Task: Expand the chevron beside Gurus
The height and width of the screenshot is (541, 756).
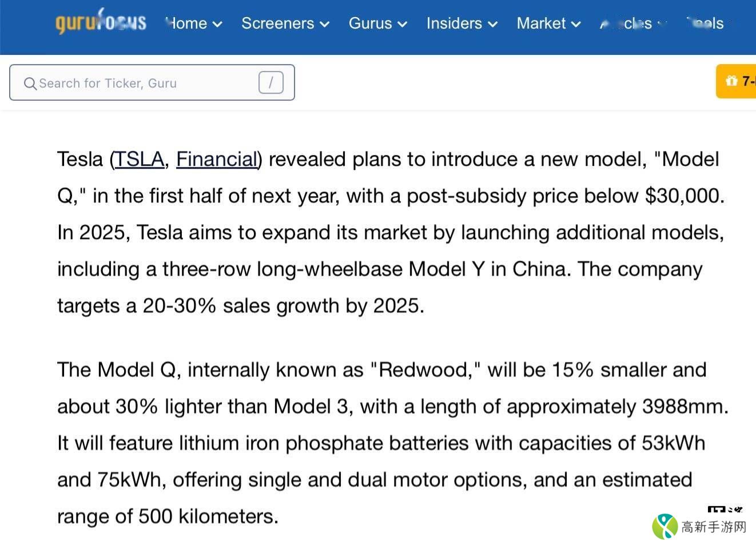Action: [403, 24]
